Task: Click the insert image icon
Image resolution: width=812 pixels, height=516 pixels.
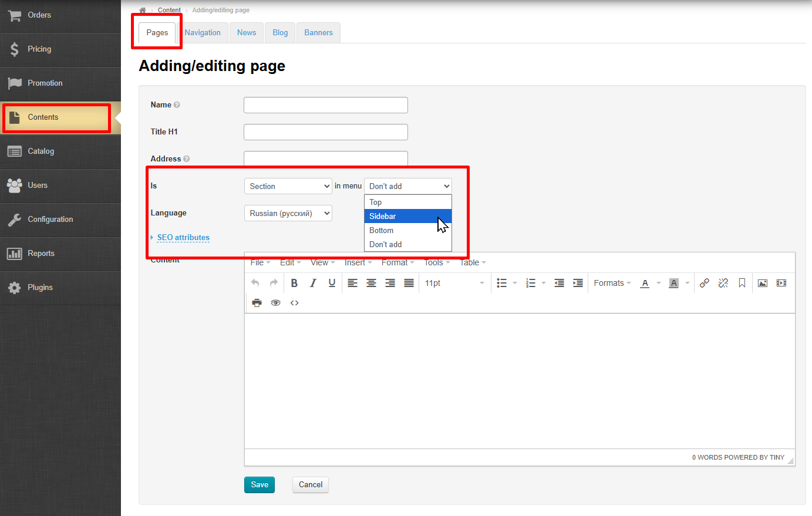Action: click(762, 283)
